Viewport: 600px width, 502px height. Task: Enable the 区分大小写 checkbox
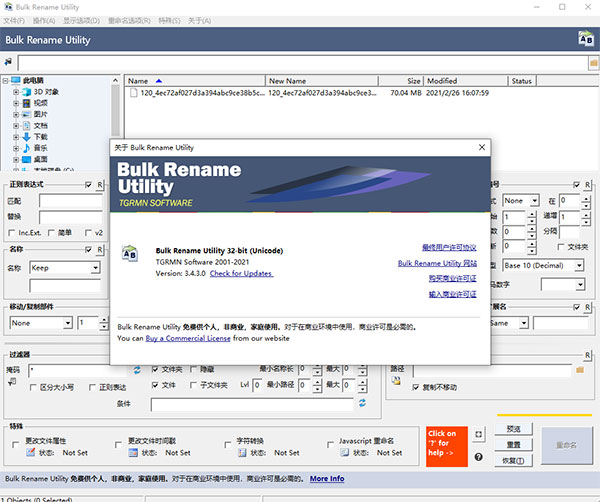click(33, 387)
